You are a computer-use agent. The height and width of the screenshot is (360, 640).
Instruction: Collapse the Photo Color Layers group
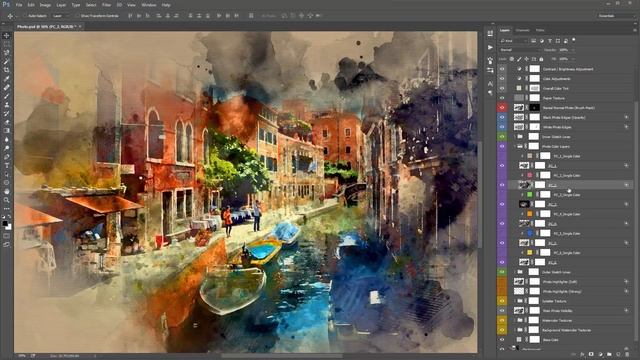point(515,146)
